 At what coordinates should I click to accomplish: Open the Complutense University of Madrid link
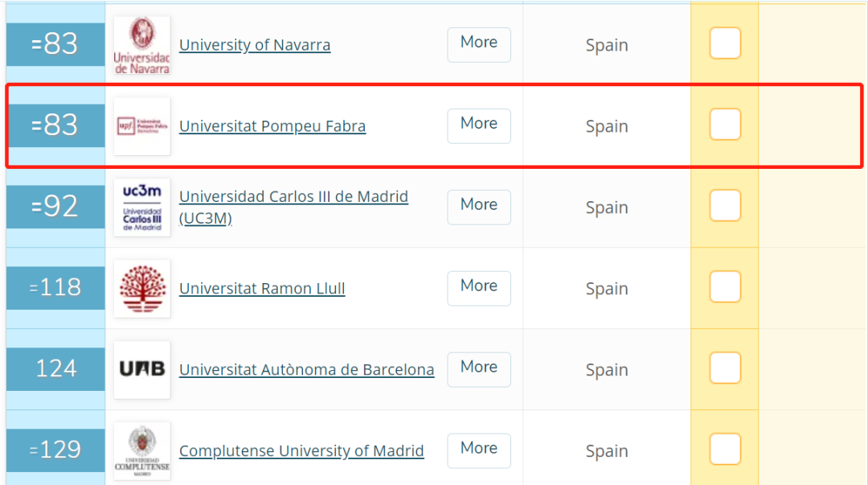[x=301, y=450]
